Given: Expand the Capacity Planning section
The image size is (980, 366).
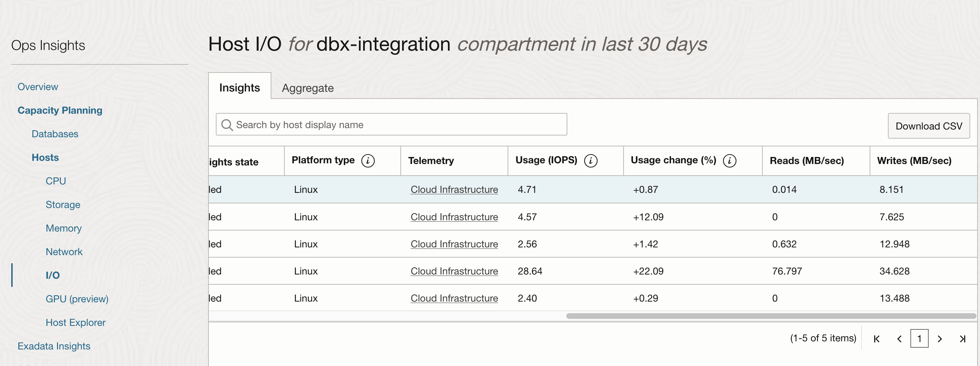Looking at the screenshot, I should (x=60, y=110).
